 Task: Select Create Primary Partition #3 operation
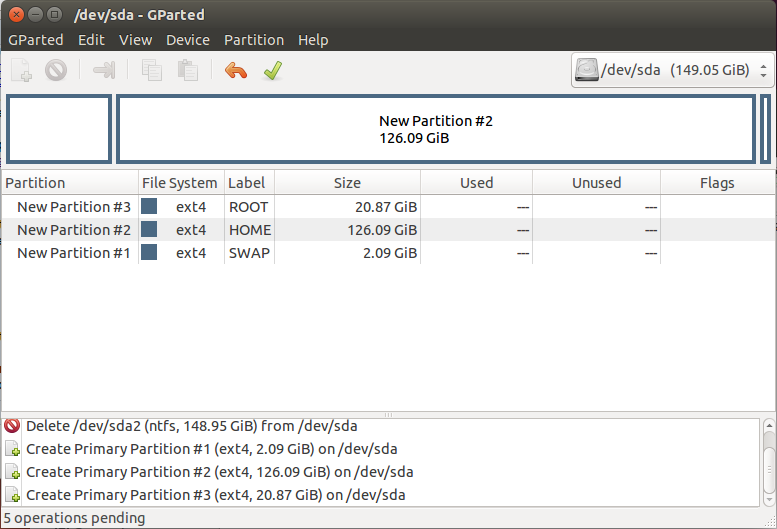tap(381, 494)
